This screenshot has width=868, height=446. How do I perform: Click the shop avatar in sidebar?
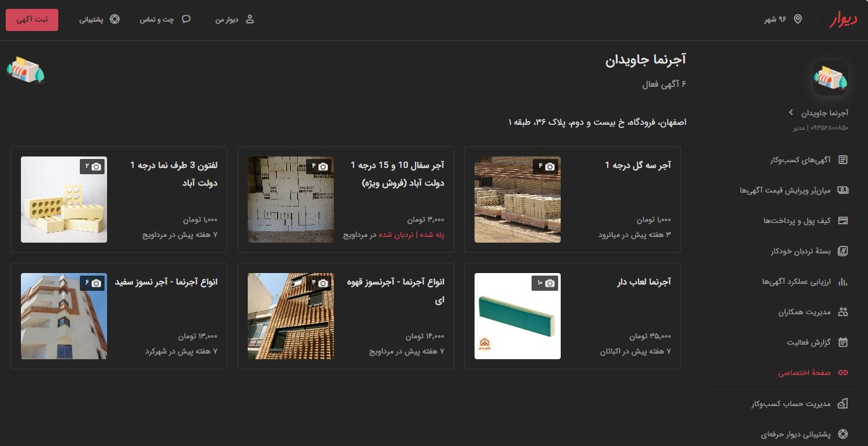click(831, 77)
